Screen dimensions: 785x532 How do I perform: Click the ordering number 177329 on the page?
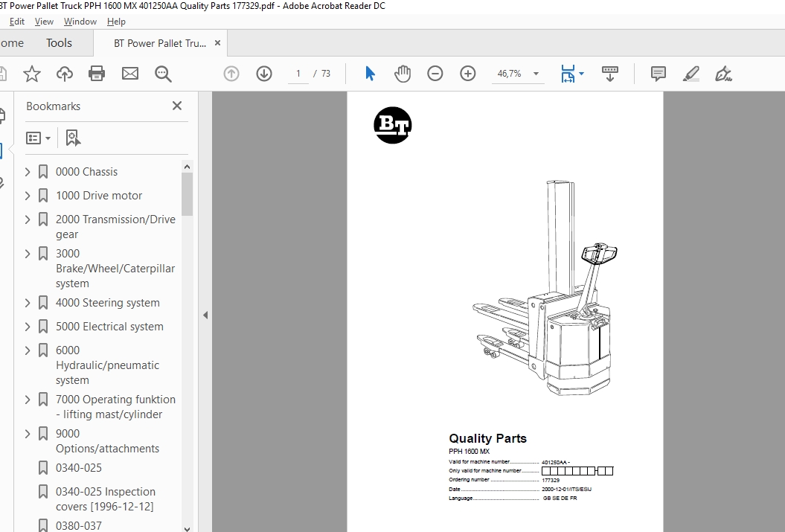(x=551, y=480)
